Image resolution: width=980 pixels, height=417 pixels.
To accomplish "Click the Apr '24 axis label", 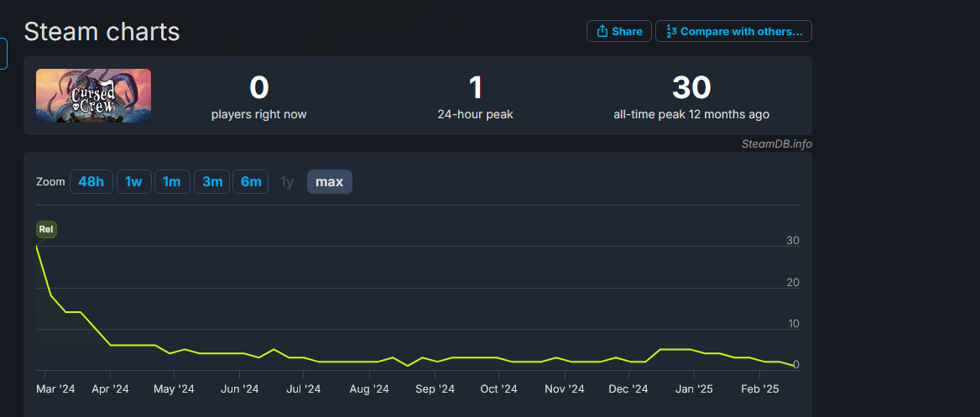I will [110, 388].
